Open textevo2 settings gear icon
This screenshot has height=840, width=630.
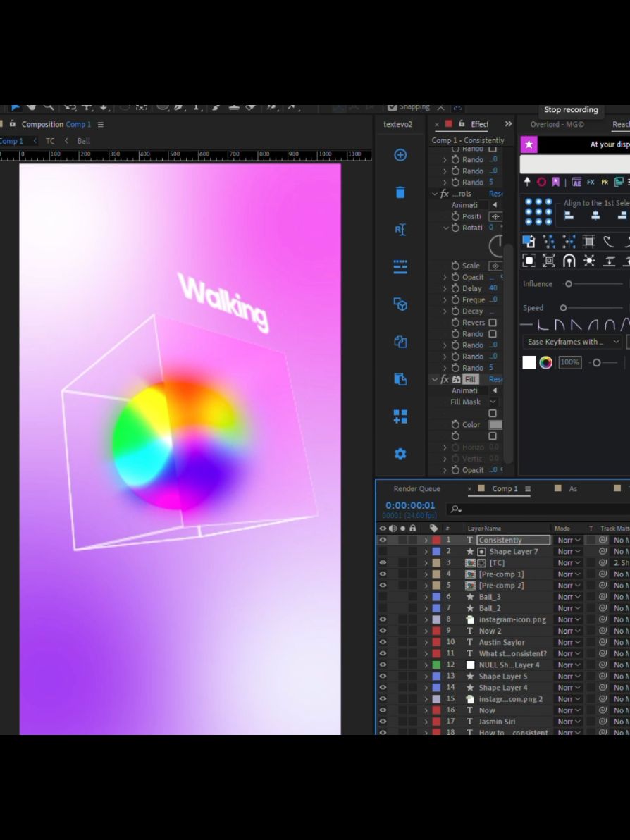(x=400, y=455)
